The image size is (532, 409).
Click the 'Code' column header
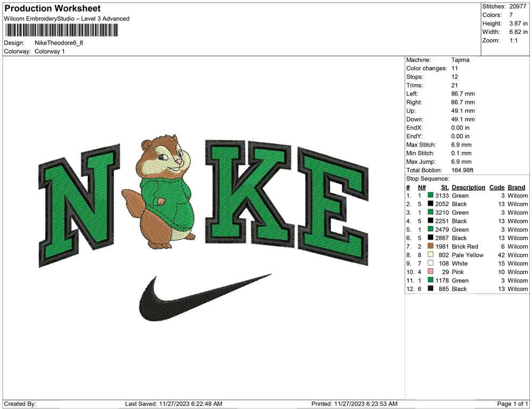pyautogui.click(x=497, y=187)
